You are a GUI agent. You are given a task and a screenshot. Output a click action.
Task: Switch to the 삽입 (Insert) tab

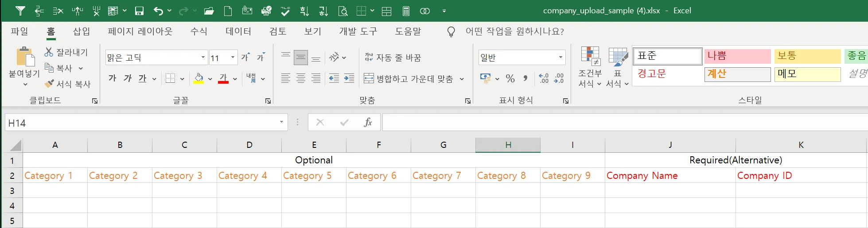(x=82, y=31)
